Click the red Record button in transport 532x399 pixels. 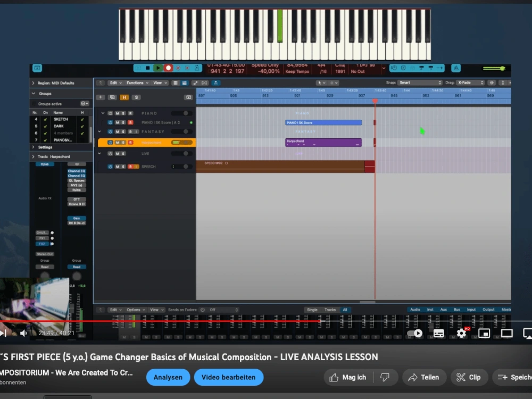(x=168, y=68)
